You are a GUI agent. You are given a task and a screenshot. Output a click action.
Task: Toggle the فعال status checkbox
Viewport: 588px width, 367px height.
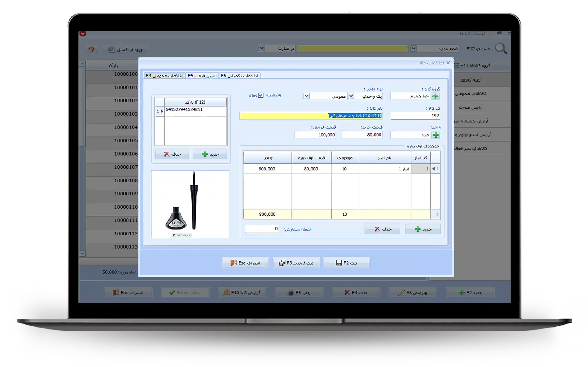(261, 95)
